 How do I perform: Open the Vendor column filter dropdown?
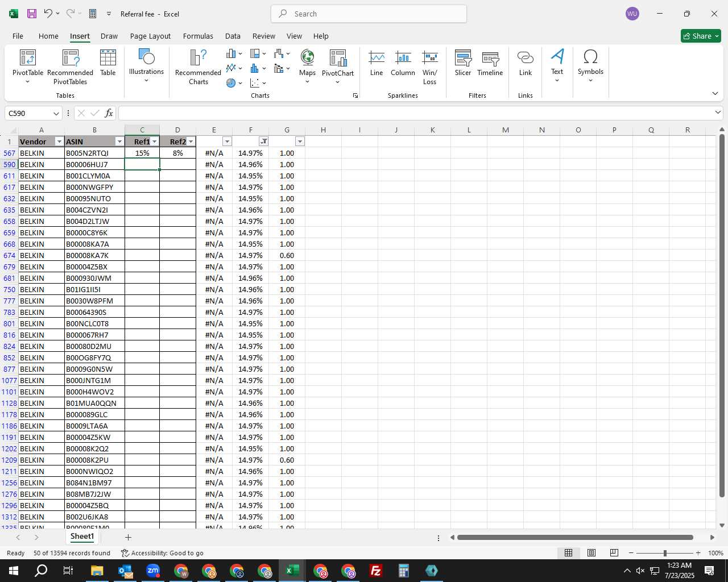pyautogui.click(x=59, y=142)
